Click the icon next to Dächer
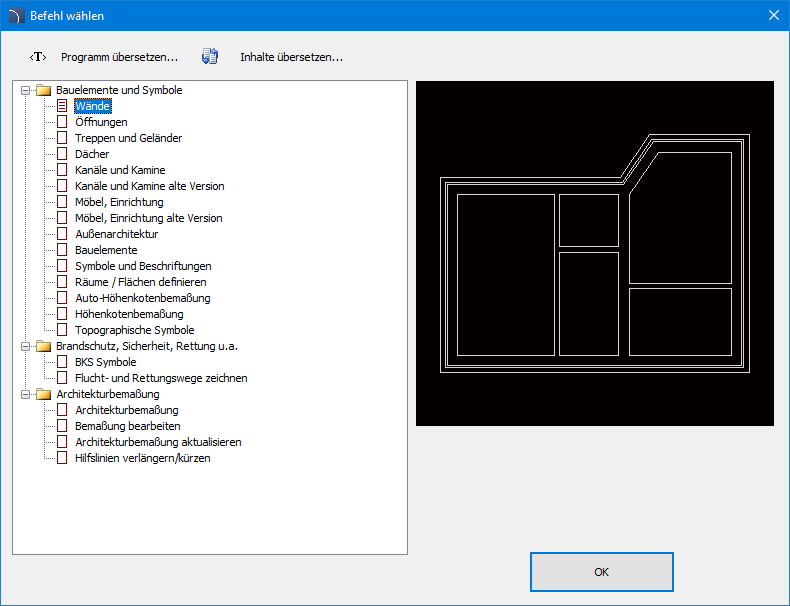790x606 pixels. coord(62,154)
